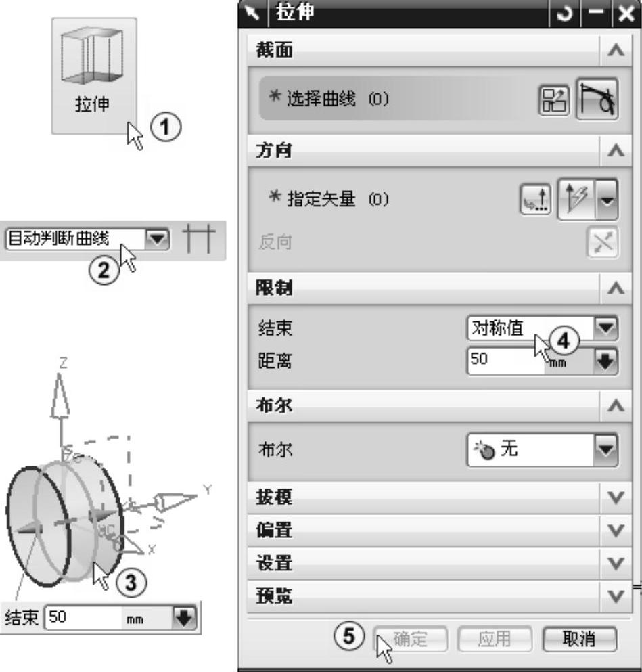Click the stop-at-intersection icon beside 自动判断曲线
Image resolution: width=642 pixels, height=672 pixels.
199,238
